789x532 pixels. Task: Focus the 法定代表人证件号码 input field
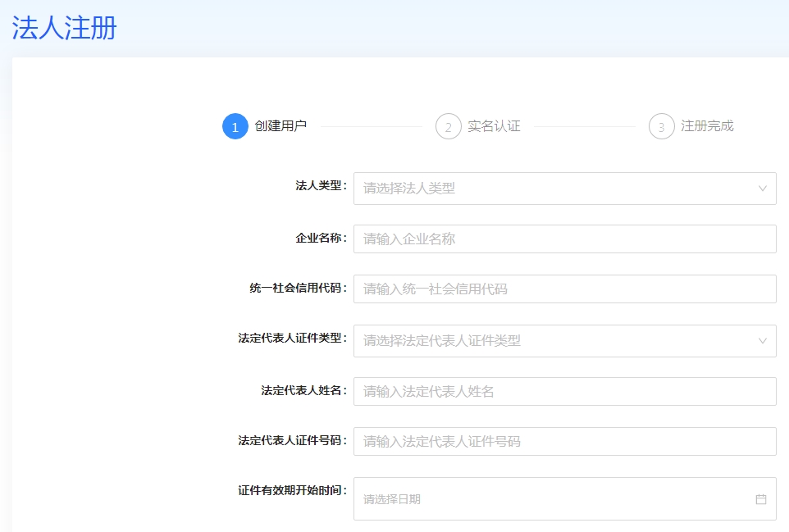tap(564, 442)
